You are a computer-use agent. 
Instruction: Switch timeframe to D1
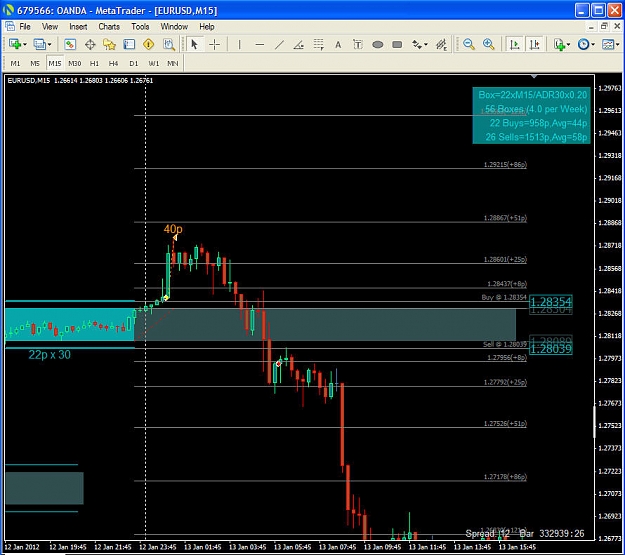134,63
